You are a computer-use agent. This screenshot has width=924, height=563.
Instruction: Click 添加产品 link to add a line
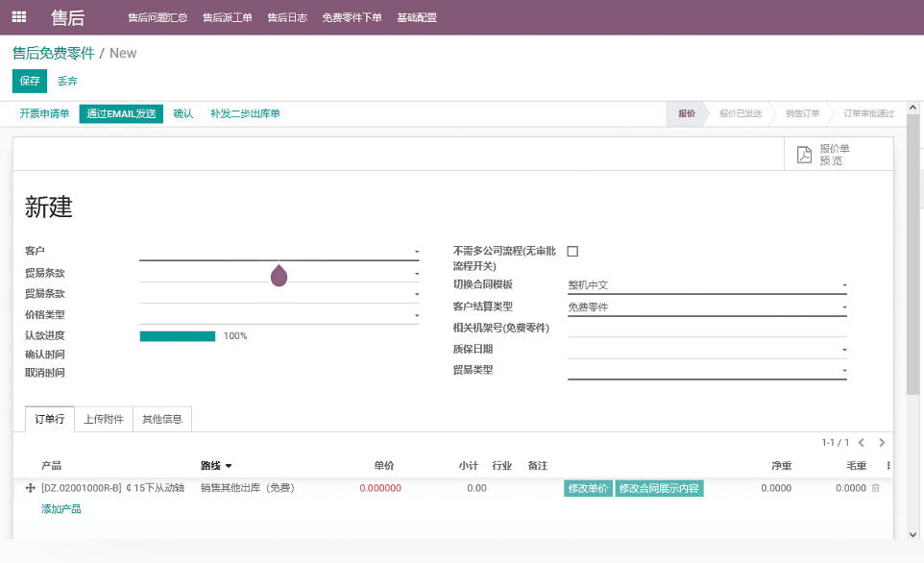pos(61,509)
